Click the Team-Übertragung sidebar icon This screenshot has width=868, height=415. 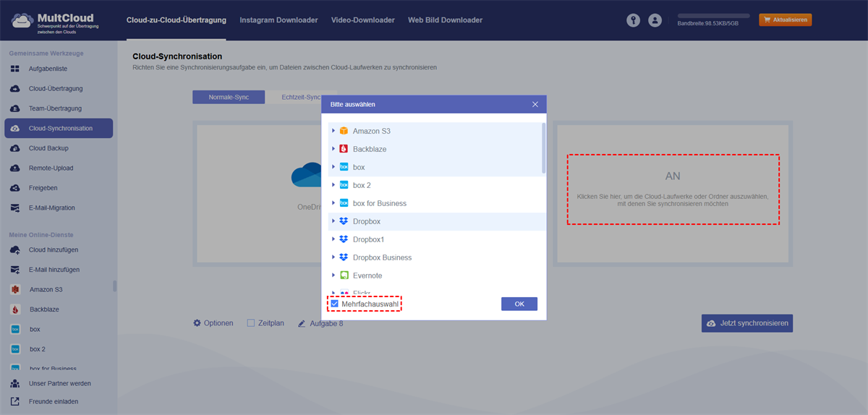(14, 108)
